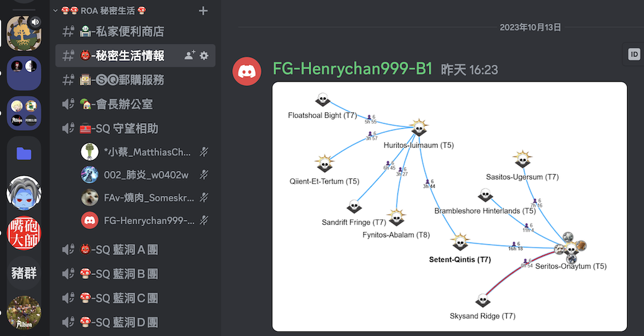Open the tree-logo server with speaker badge
644x336 pixels.
point(24,33)
